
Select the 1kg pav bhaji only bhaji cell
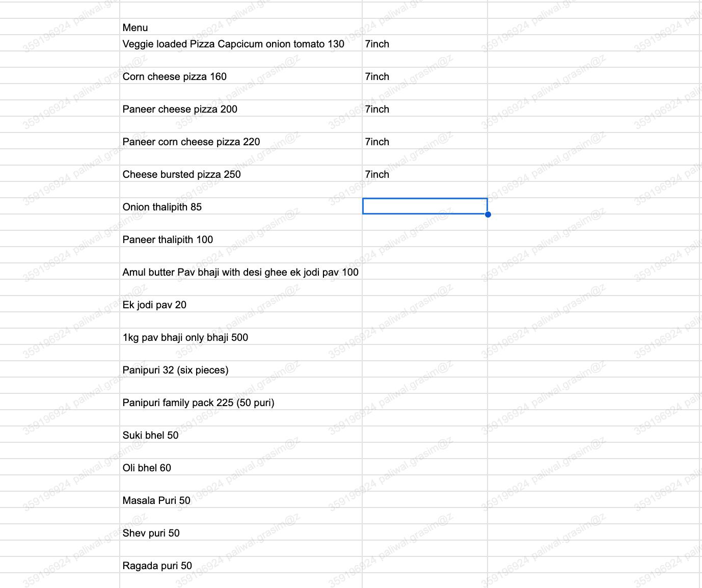point(241,337)
